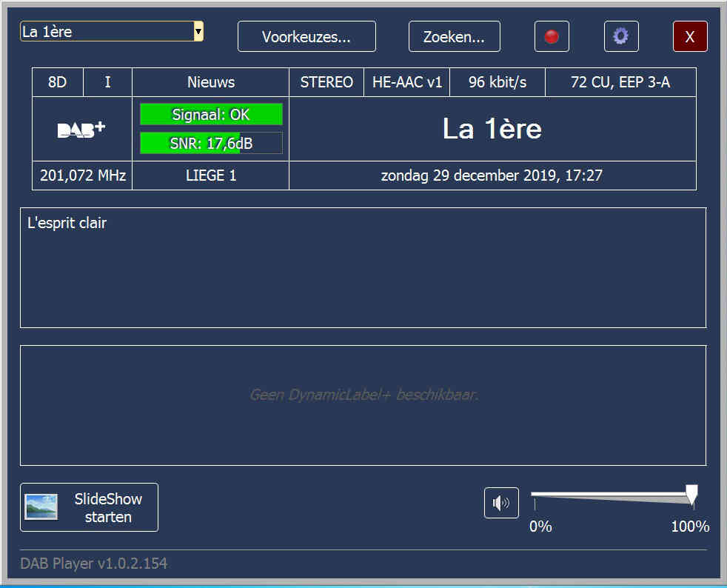727x588 pixels.
Task: Click the LIEGE 1 ensemble cell
Action: click(211, 176)
